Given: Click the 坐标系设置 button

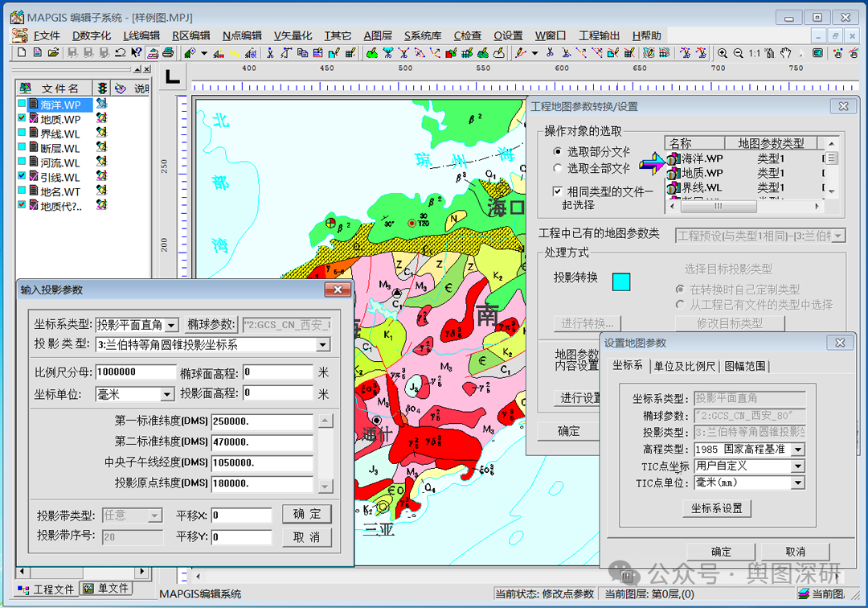Looking at the screenshot, I should (716, 508).
